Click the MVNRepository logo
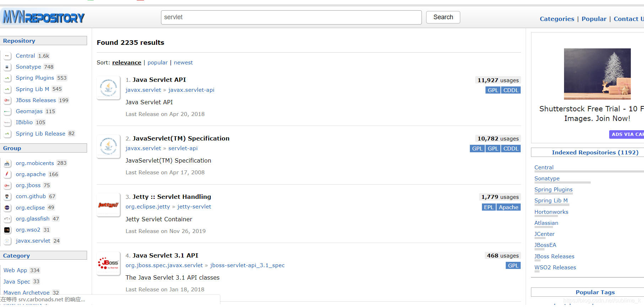 point(43,17)
